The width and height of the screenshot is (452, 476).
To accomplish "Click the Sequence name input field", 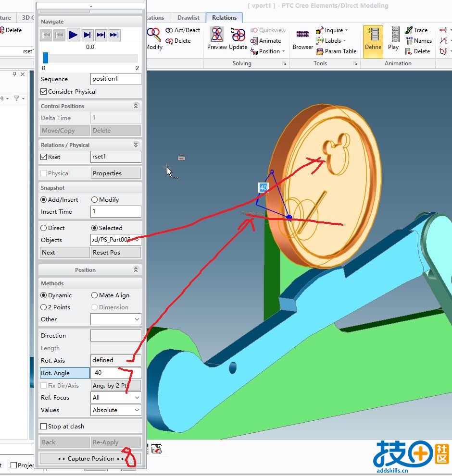I will coord(116,79).
